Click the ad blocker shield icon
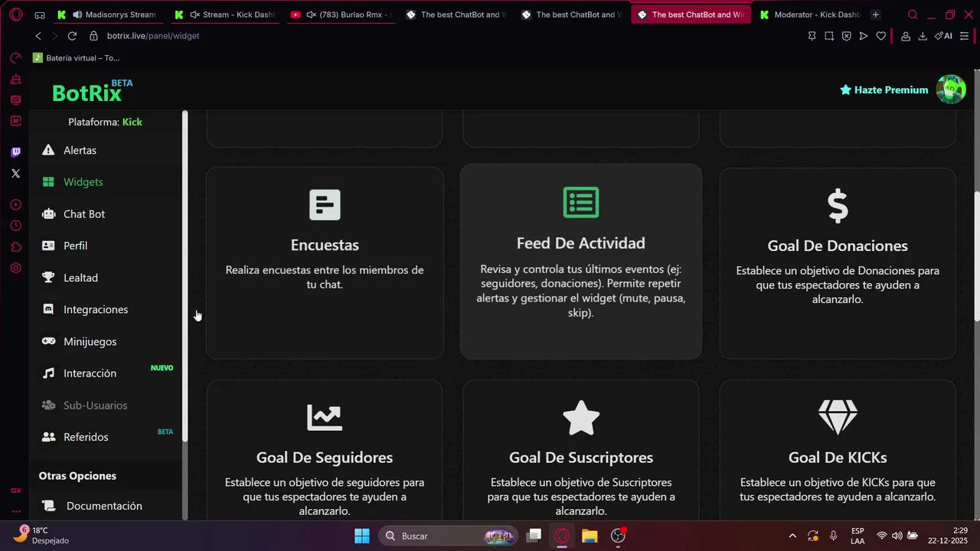The width and height of the screenshot is (980, 551). [846, 36]
